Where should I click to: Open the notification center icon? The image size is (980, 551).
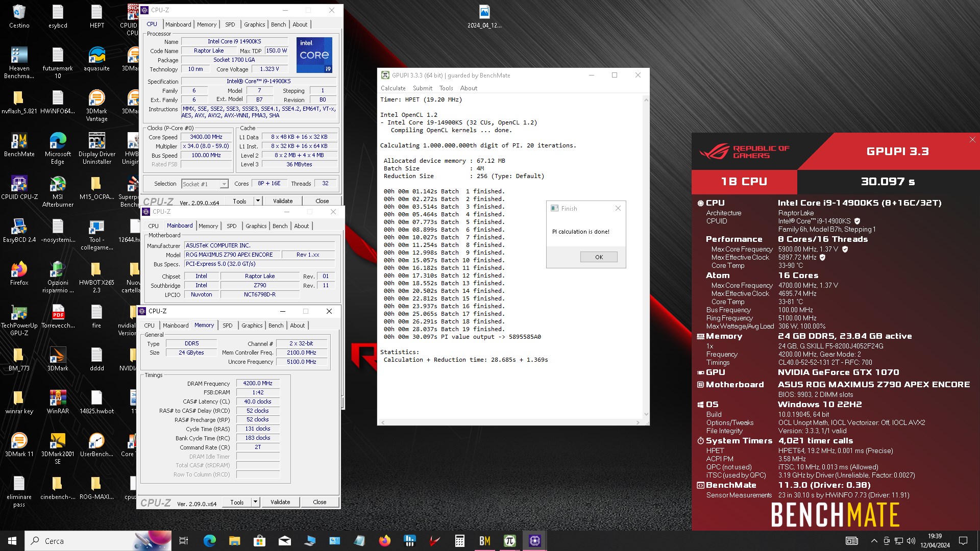(x=963, y=541)
